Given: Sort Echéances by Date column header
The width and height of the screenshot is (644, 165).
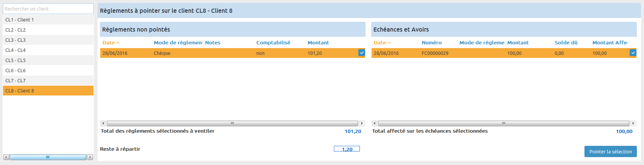Looking at the screenshot, I should 380,43.
